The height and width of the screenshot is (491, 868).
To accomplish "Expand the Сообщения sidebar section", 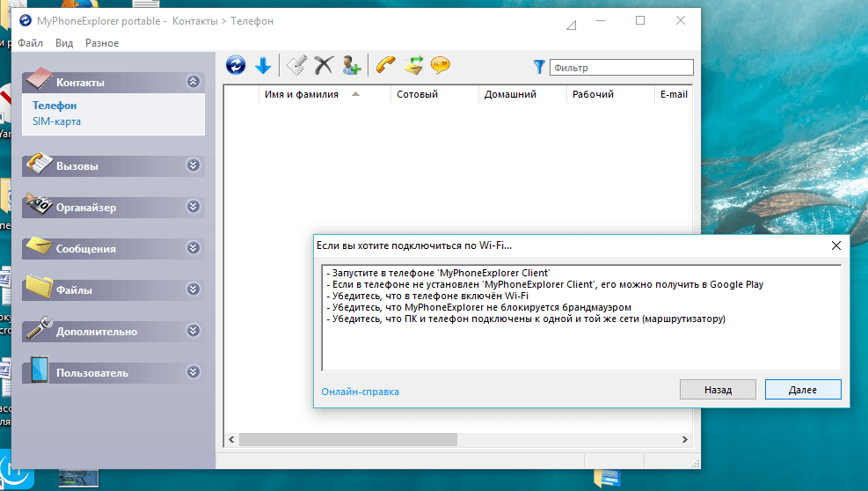I will pyautogui.click(x=193, y=248).
